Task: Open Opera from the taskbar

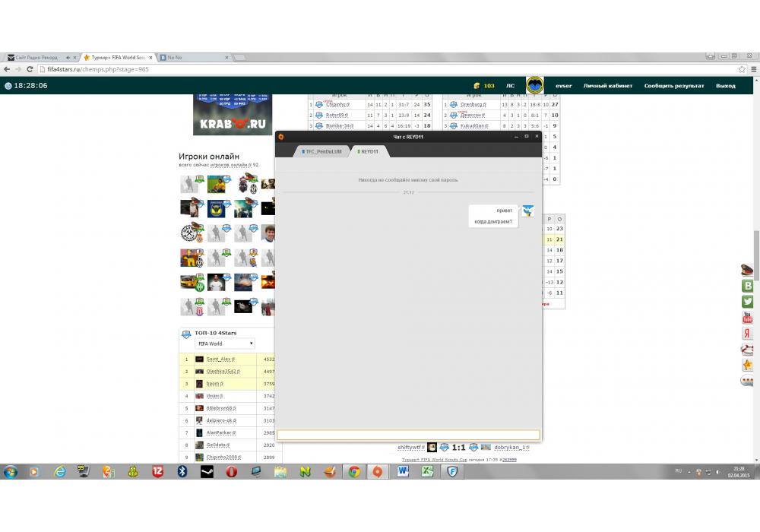Action: pyautogui.click(x=232, y=471)
